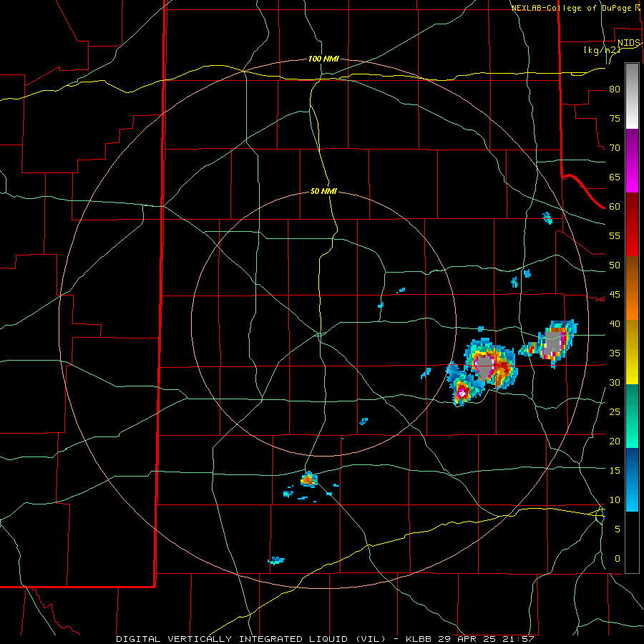644x644 pixels.
Task: Click the "100 NMI" range ring label
Action: (x=323, y=59)
